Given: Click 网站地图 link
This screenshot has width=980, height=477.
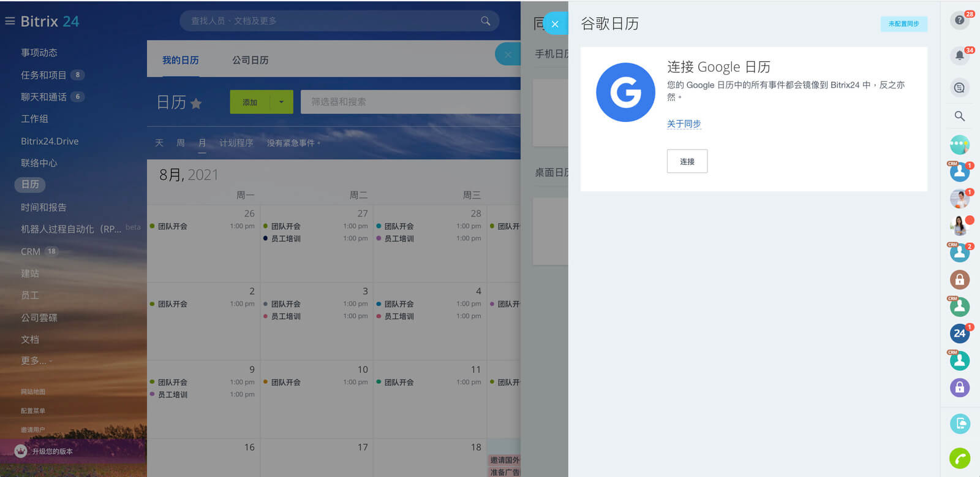Looking at the screenshot, I should [x=33, y=391].
